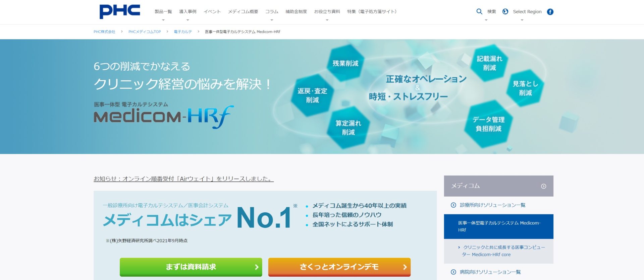Viewport: 644px width, 280px height.
Task: Go to 電子カルテ breadcrumb link
Action: pyautogui.click(x=183, y=32)
